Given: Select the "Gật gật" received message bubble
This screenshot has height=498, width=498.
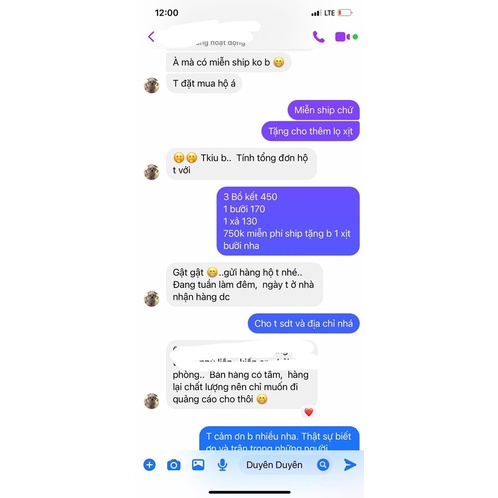Looking at the screenshot, I should point(244,284).
